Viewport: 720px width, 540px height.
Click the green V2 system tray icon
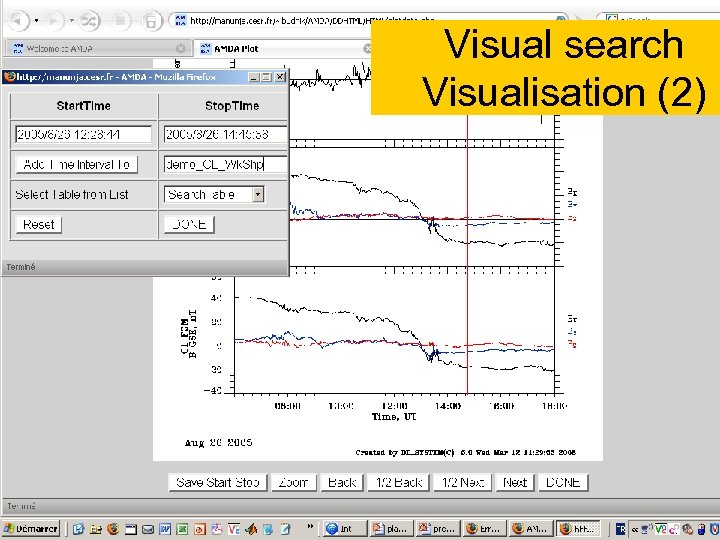click(661, 529)
